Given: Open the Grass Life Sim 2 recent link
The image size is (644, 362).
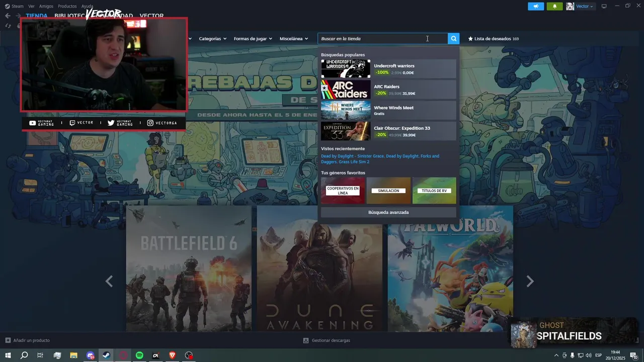Looking at the screenshot, I should 354,162.
